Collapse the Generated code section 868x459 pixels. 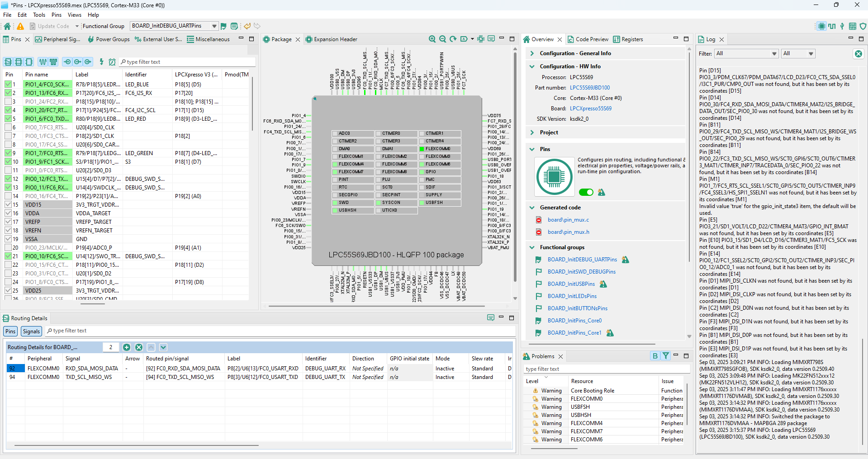pos(532,208)
